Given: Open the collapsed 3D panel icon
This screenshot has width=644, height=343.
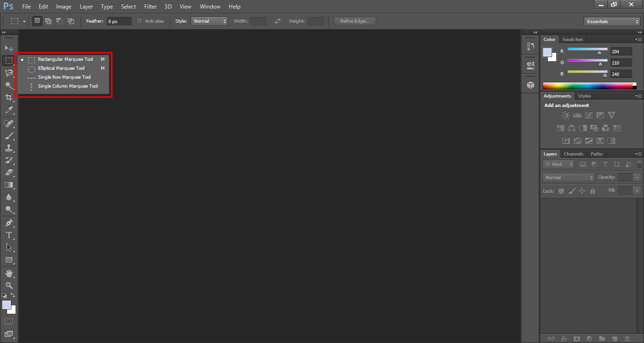Looking at the screenshot, I should (530, 85).
